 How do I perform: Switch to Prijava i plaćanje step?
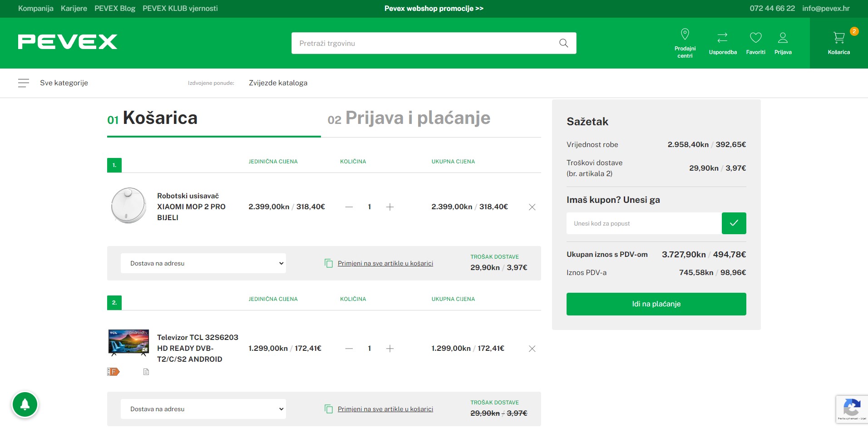[409, 118]
